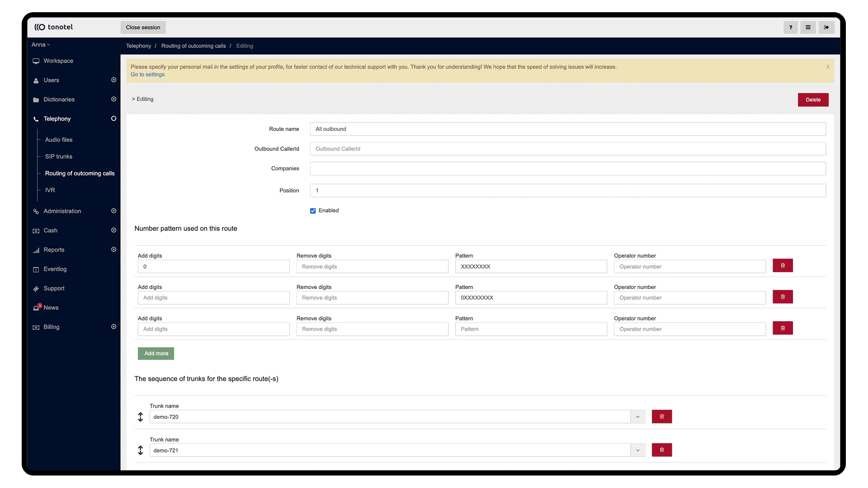
Task: Open the demo-720 trunk name dropdown
Action: point(637,417)
